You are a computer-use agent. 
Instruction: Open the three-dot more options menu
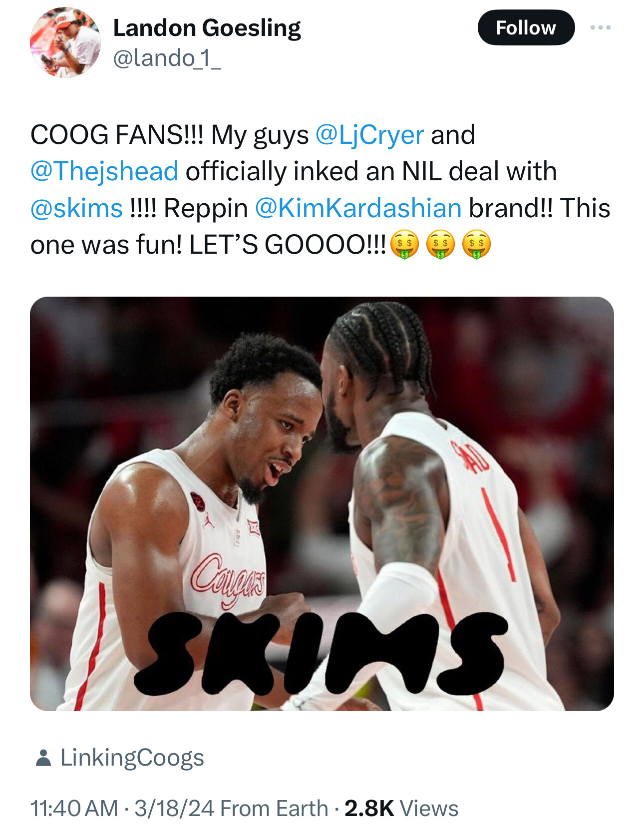pos(600,27)
